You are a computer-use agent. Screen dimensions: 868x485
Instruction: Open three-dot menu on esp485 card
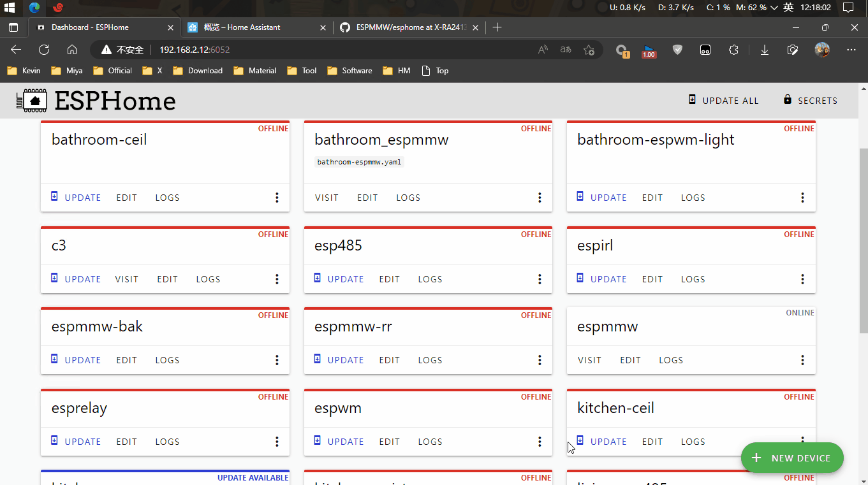point(540,279)
